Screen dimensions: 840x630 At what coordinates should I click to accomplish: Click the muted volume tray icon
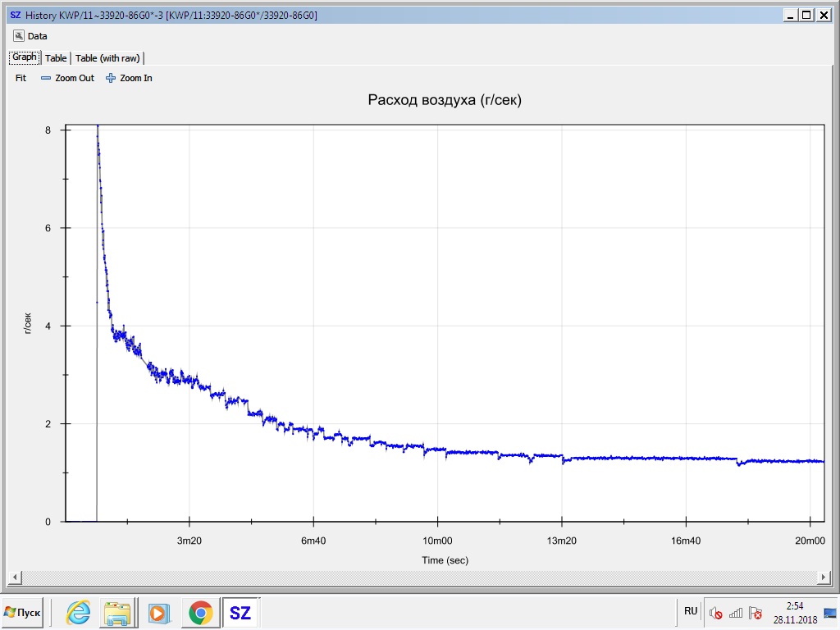point(715,613)
